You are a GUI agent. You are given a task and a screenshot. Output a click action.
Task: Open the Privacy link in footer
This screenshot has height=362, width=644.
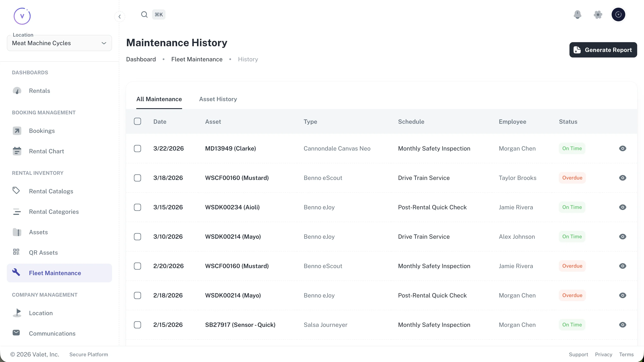point(604,354)
